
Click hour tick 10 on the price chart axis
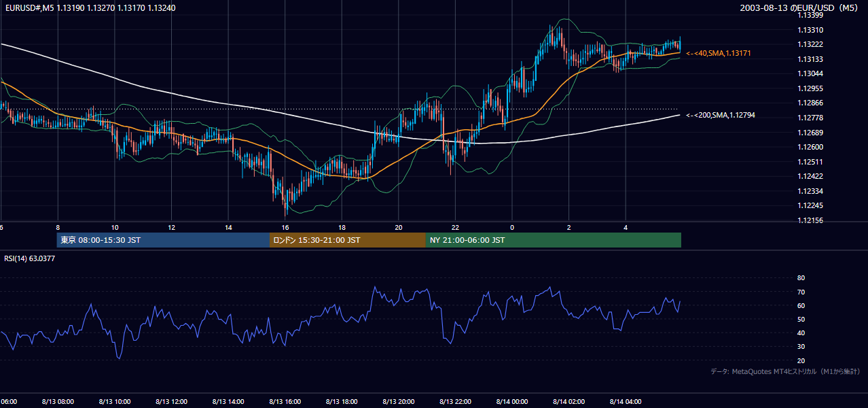(115, 228)
